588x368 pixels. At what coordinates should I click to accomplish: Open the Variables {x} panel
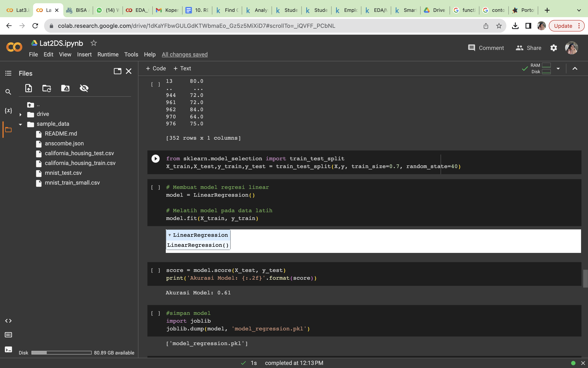pos(8,110)
